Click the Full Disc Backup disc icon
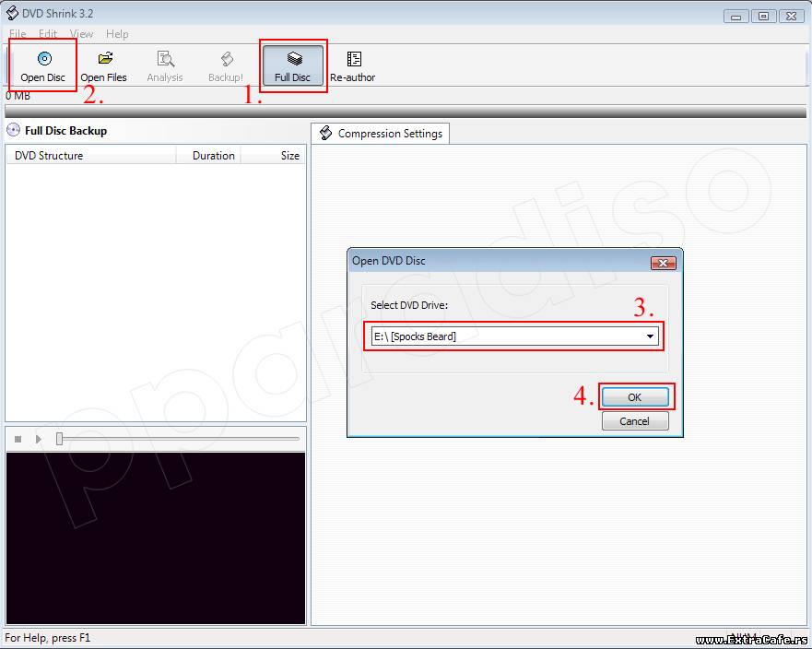812x649 pixels. [x=14, y=130]
